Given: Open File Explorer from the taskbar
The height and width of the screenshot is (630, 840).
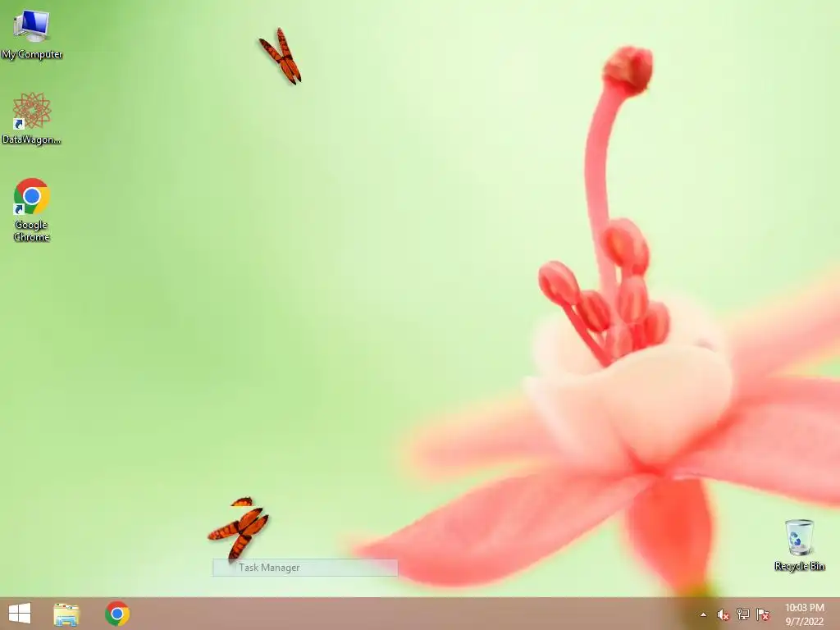Looking at the screenshot, I should 66,614.
